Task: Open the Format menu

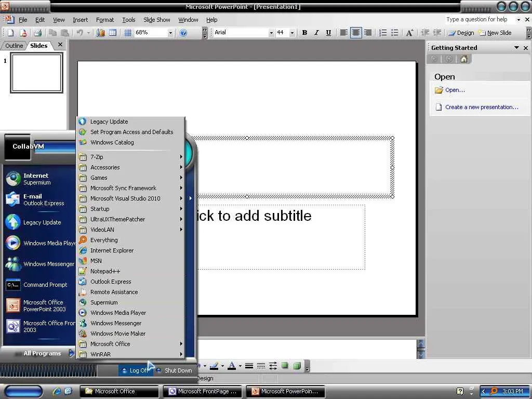Action: coord(105,20)
